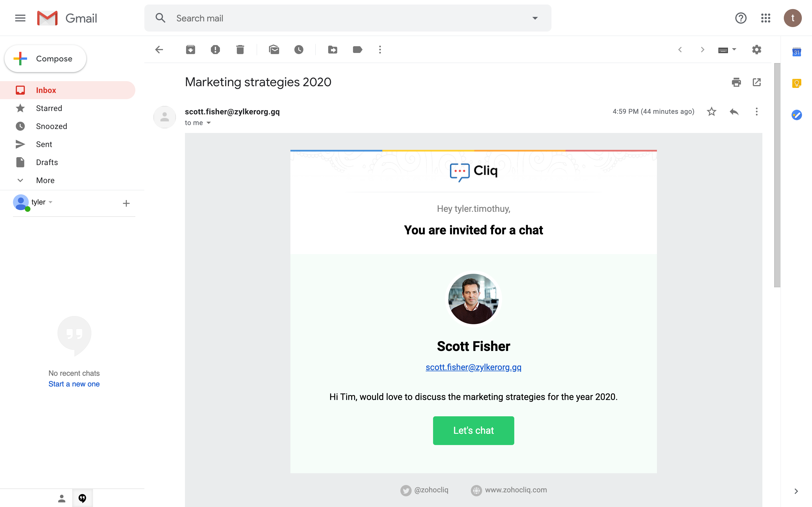Report the message as spam
This screenshot has height=507, width=812.
click(x=215, y=50)
